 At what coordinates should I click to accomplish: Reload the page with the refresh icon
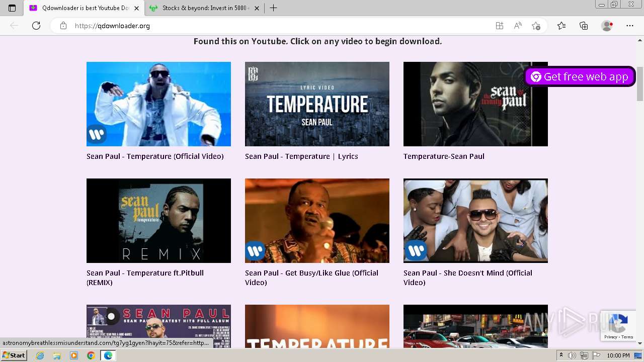tap(36, 26)
